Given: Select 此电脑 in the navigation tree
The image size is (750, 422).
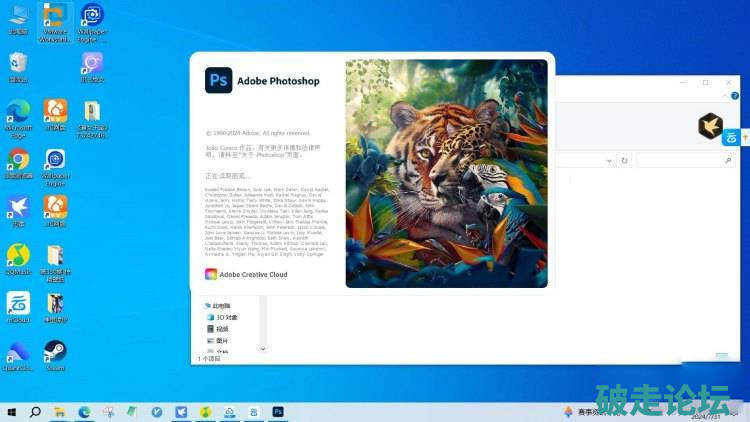Looking at the screenshot, I should coord(221,305).
